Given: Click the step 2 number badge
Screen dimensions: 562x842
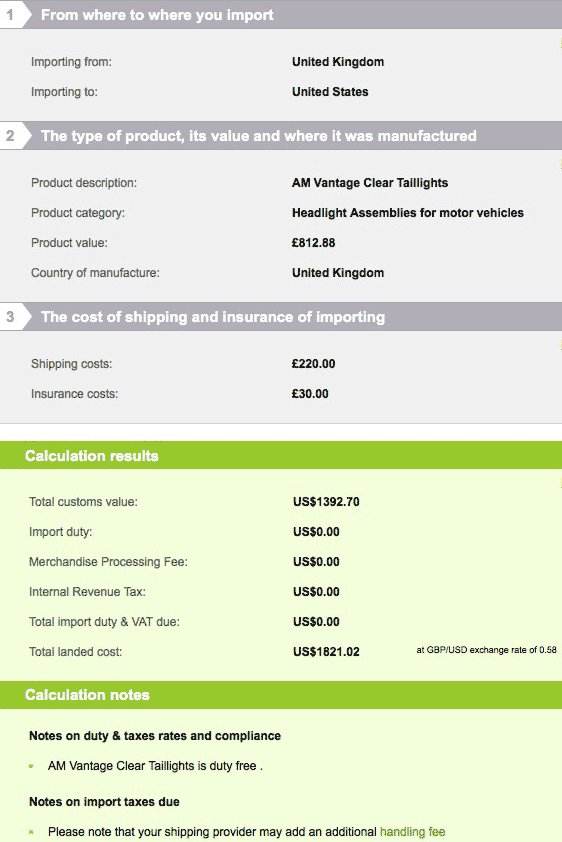Looking at the screenshot, I should click(10, 135).
